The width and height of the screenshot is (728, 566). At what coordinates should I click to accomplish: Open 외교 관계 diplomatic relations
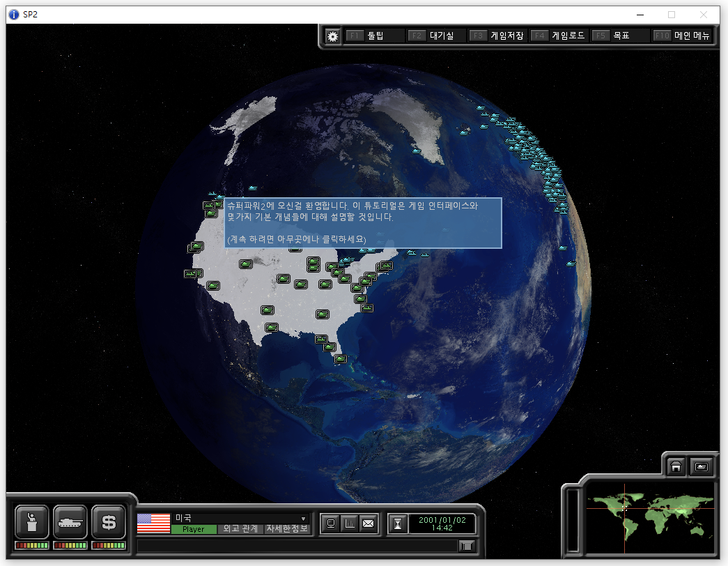240,529
